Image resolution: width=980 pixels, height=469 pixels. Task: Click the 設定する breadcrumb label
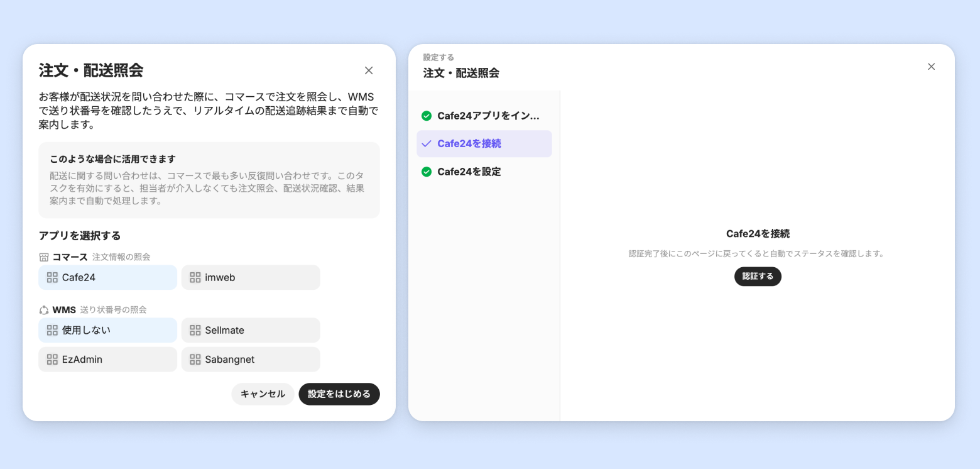438,57
